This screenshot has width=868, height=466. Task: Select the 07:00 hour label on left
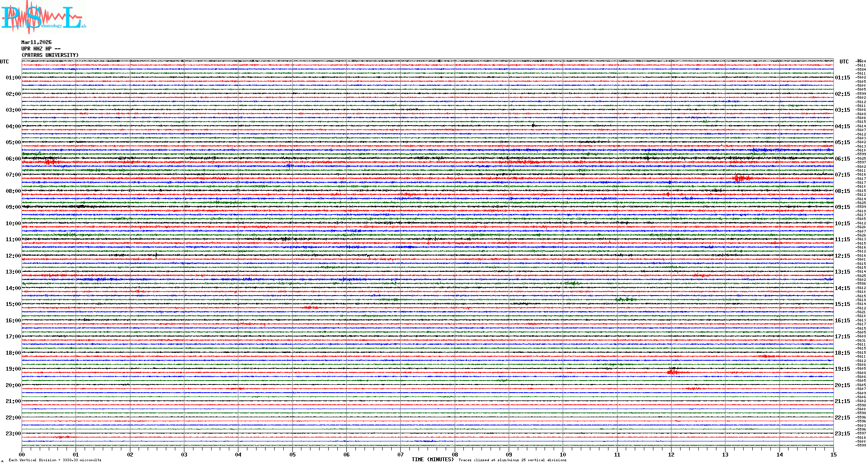pos(13,175)
